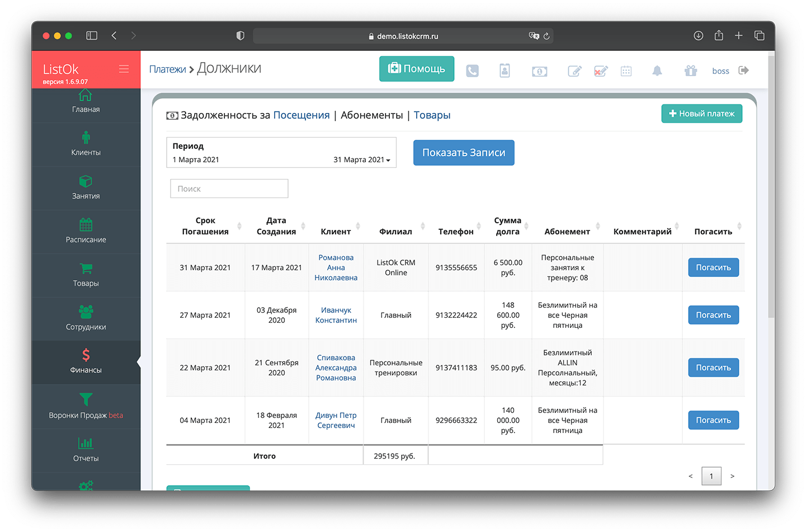Open Клиенты section in the sidebar
This screenshot has height=532, width=806.
[x=86, y=144]
